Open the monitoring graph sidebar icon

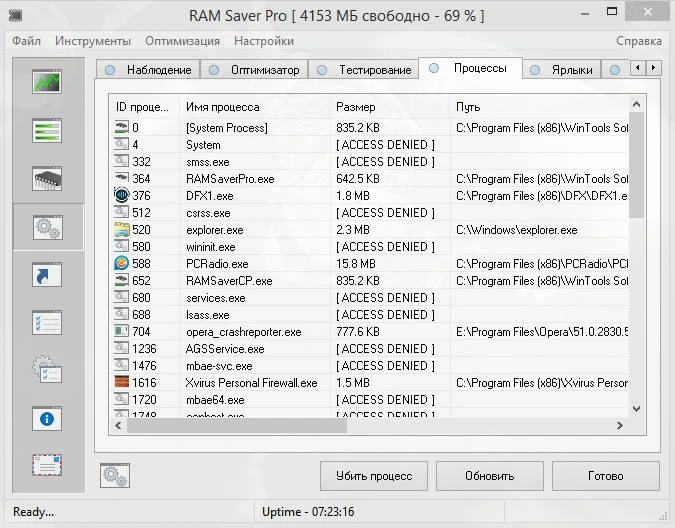47,82
